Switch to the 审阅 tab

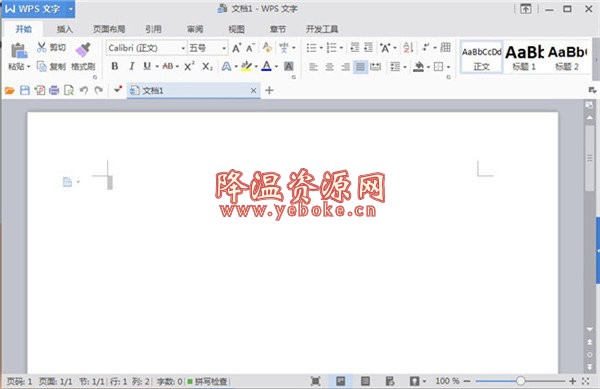[195, 29]
